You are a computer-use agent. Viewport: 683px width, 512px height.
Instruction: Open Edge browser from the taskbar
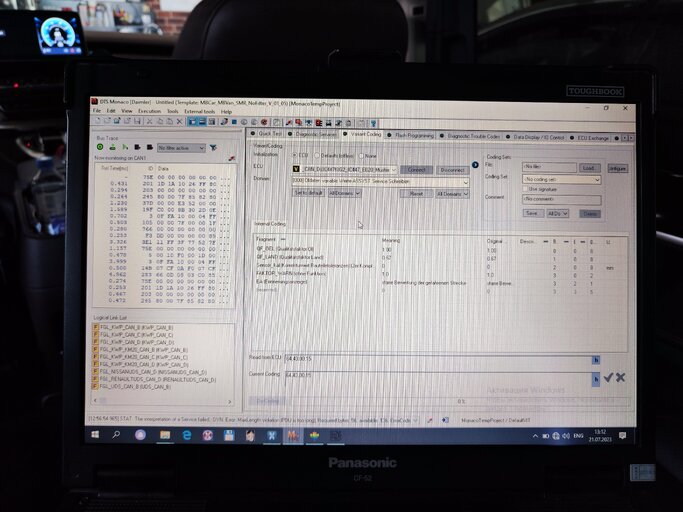pyautogui.click(x=186, y=435)
